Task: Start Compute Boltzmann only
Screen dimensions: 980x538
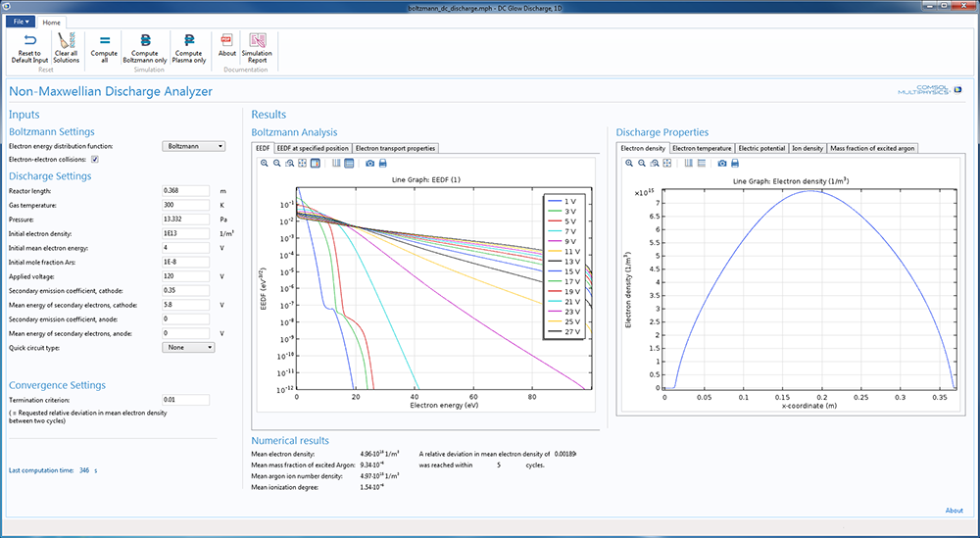Action: (x=145, y=41)
